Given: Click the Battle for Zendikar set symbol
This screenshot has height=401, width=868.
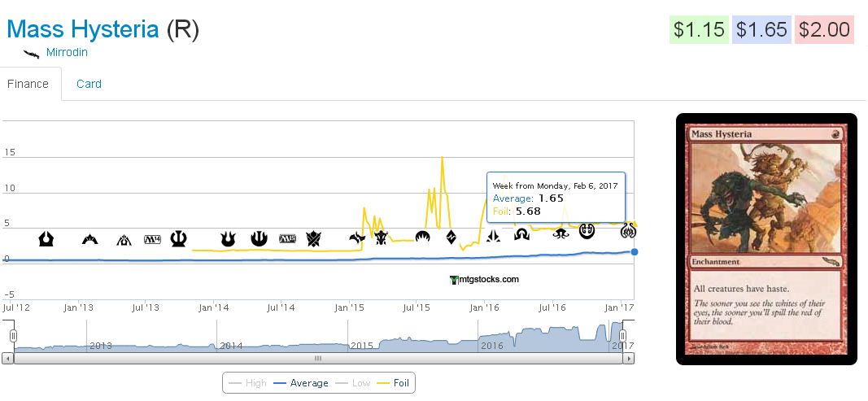Looking at the screenshot, I should click(451, 237).
